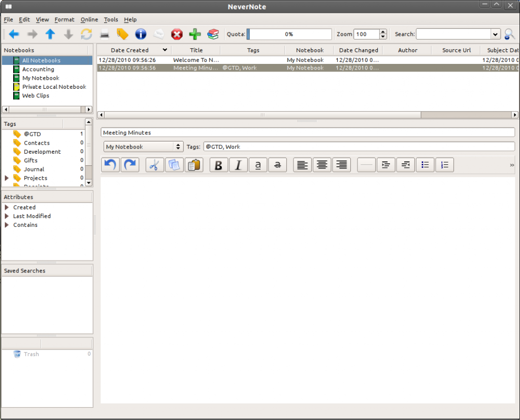Synchronize notes with the refresh arrows icon
Image resolution: width=520 pixels, height=420 pixels.
(86, 34)
